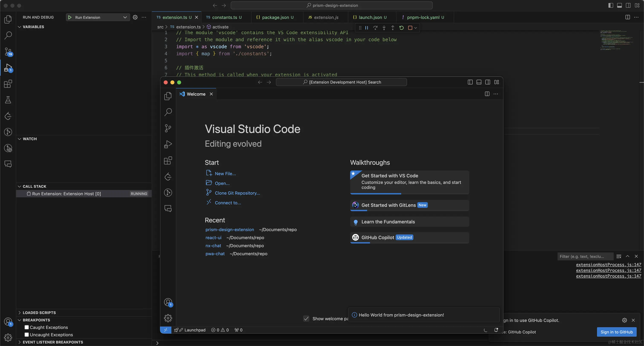
Task: Switch to the package.json tab
Action: click(x=275, y=17)
